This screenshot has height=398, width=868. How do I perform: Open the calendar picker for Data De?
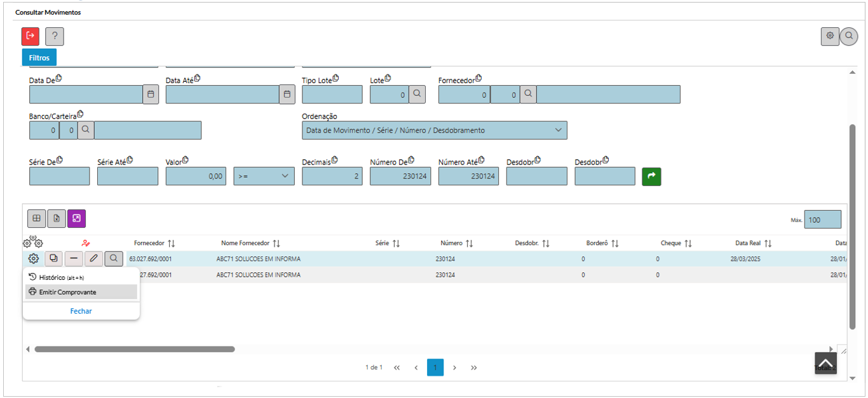(151, 94)
